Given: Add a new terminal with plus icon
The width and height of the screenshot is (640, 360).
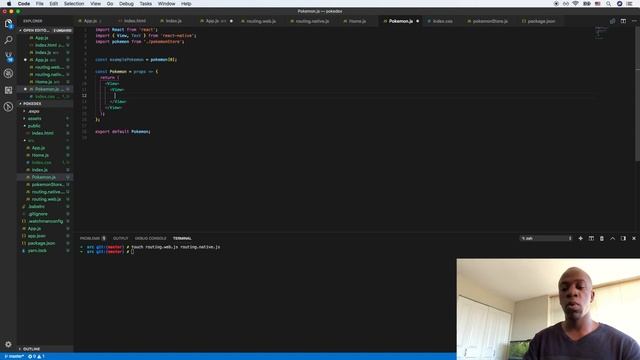Looking at the screenshot, I should [x=580, y=238].
